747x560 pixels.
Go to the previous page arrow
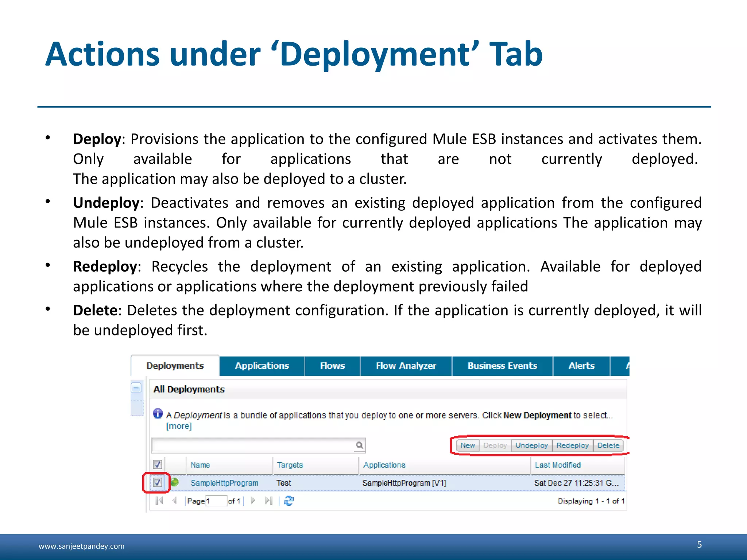coord(174,501)
